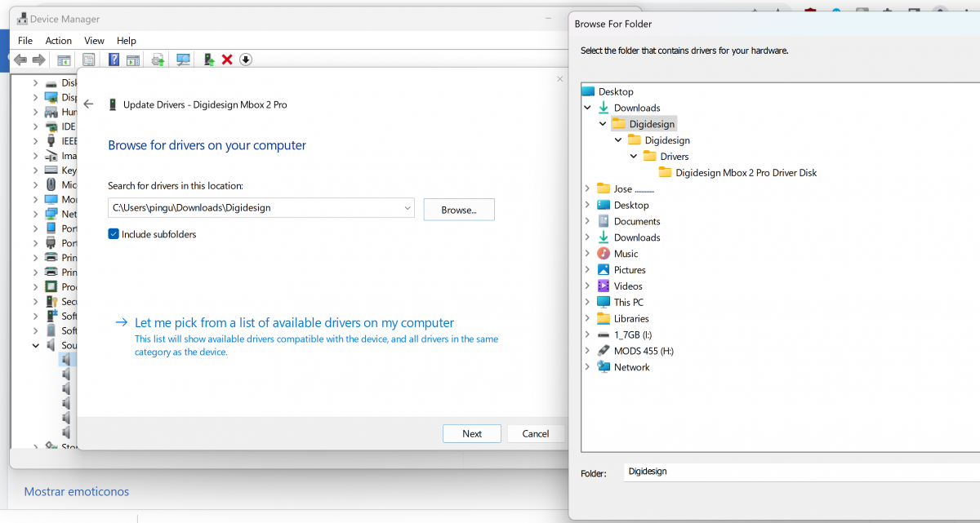Viewport: 980px width, 523px height.
Task: Click the Browse button for driver location
Action: [x=458, y=209]
